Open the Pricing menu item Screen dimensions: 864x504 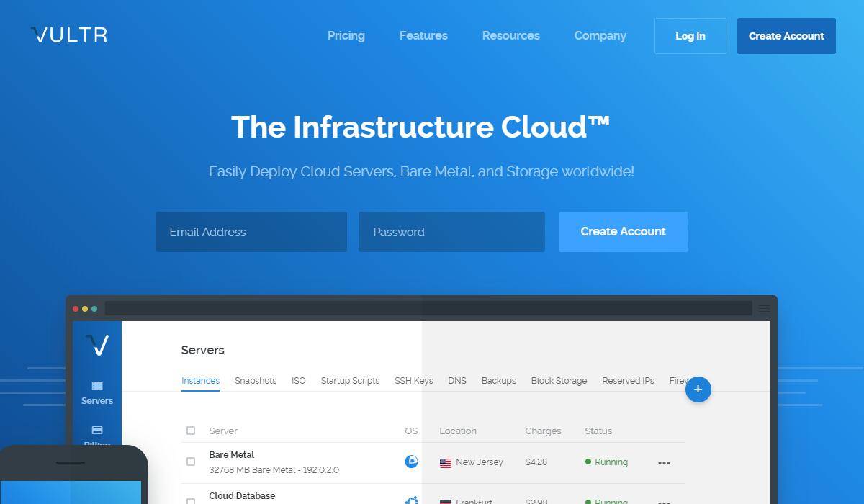click(x=346, y=35)
